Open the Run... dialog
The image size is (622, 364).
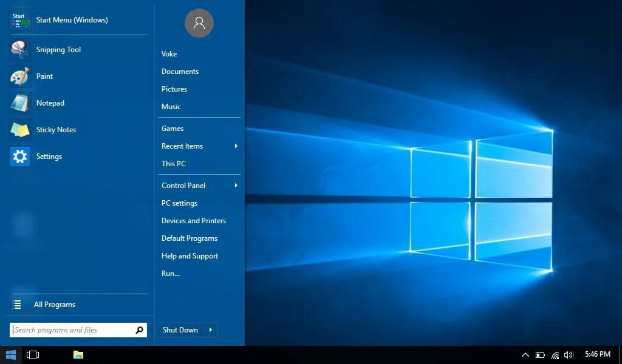(x=171, y=274)
